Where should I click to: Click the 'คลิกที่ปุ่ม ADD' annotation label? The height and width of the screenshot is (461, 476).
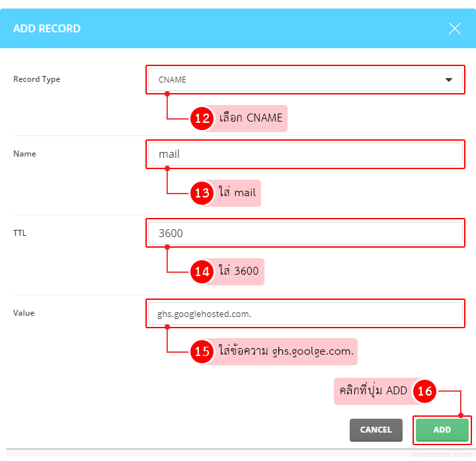click(374, 391)
